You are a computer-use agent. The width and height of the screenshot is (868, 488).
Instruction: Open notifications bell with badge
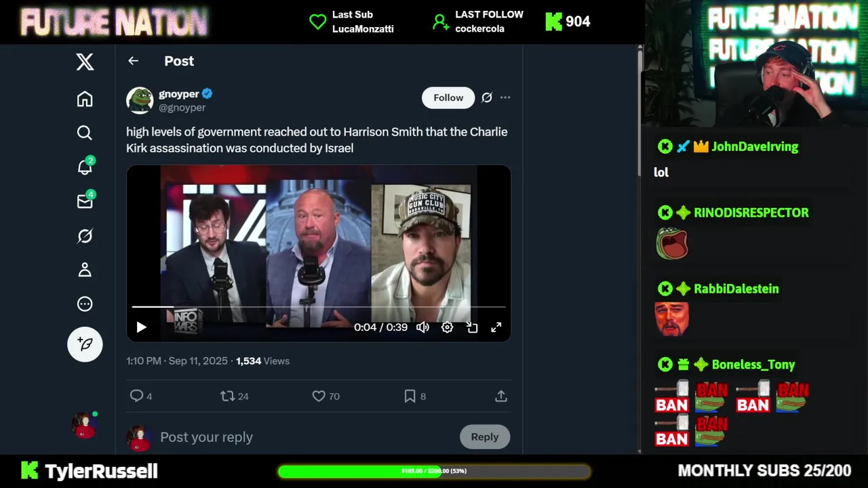click(x=85, y=167)
